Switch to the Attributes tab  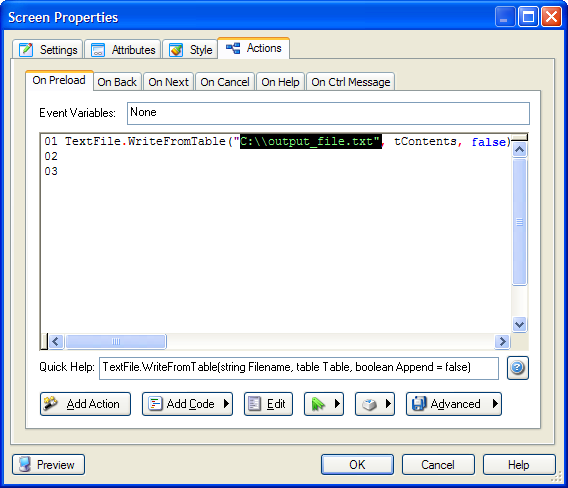pos(123,49)
